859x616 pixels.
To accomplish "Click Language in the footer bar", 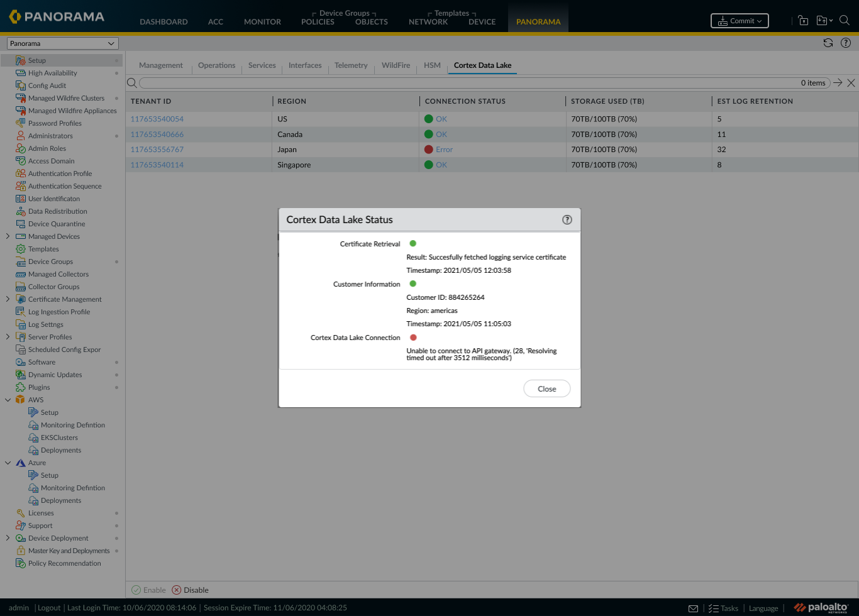I will [763, 608].
